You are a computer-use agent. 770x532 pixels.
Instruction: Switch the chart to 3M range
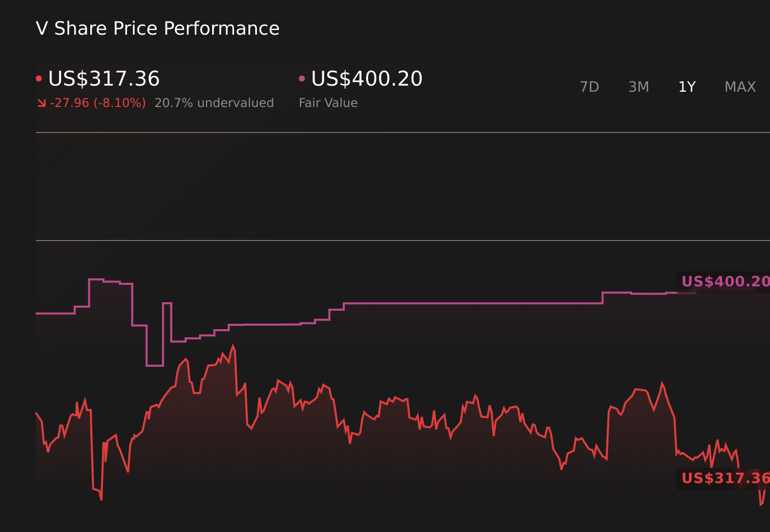[x=638, y=87]
